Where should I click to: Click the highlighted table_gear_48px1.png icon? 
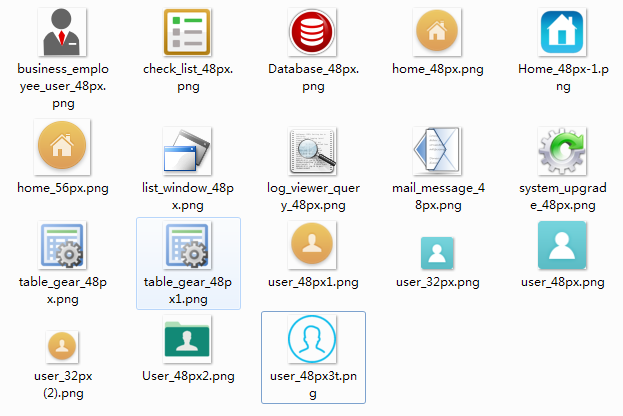[187, 247]
